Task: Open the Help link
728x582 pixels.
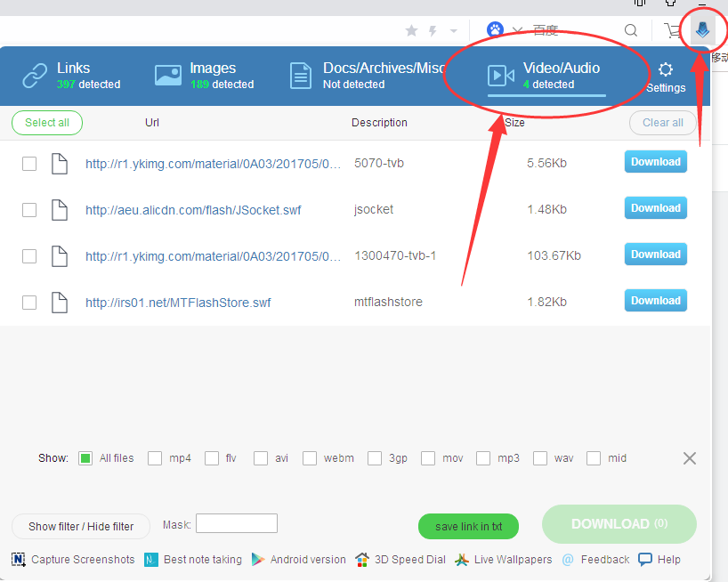Action: tap(659, 560)
